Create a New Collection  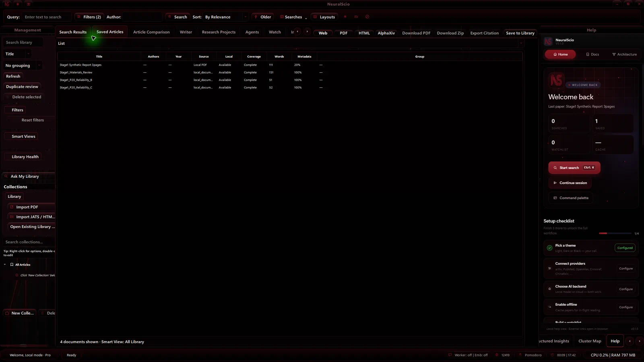[19, 313]
